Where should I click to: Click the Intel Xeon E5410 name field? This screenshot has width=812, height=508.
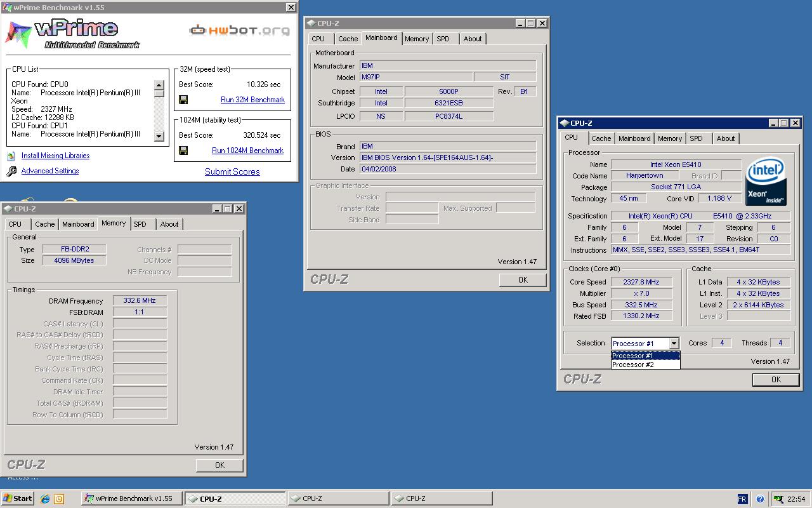tap(676, 164)
